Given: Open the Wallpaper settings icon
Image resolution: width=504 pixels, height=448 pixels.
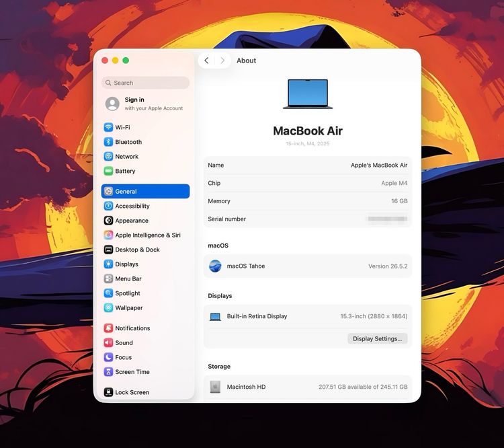Looking at the screenshot, I should [108, 307].
